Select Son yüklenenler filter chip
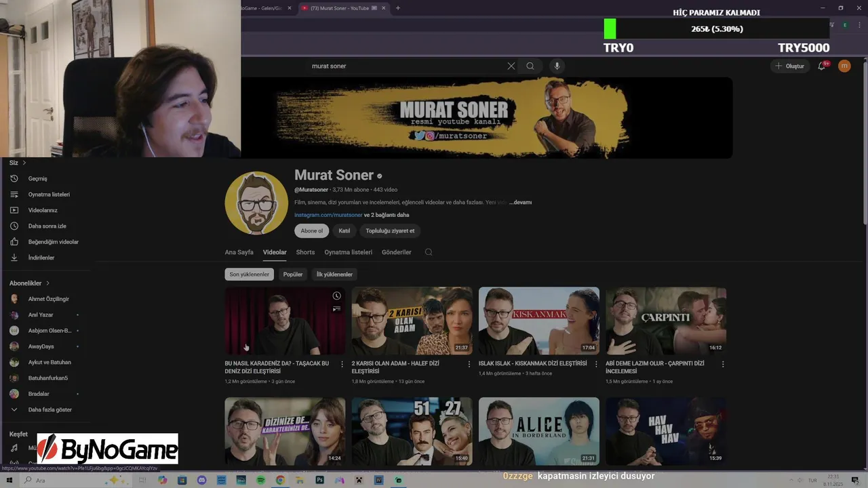Viewport: 868px width, 488px height. 250,274
